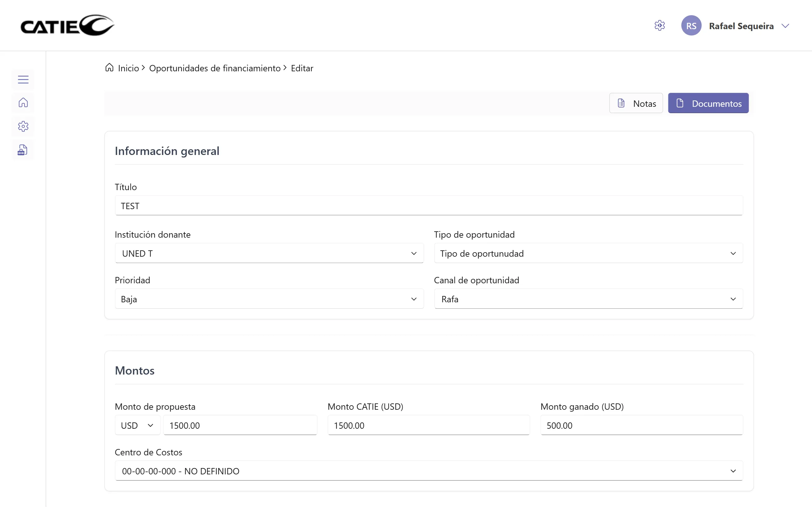The image size is (812, 507).
Task: Click the CATIE logo
Action: [x=67, y=25]
